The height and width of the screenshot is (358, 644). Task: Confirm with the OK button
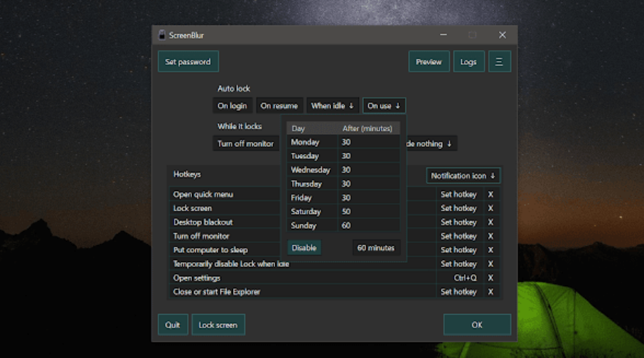477,325
